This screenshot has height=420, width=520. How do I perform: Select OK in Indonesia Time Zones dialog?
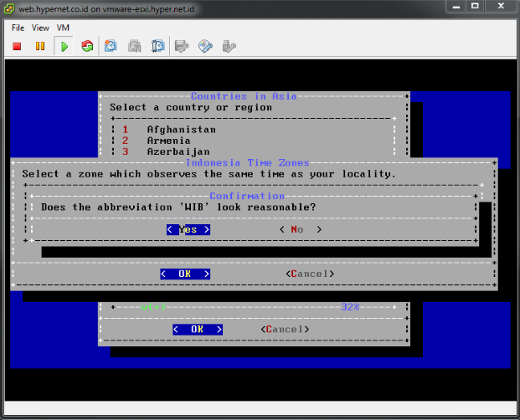click(185, 274)
